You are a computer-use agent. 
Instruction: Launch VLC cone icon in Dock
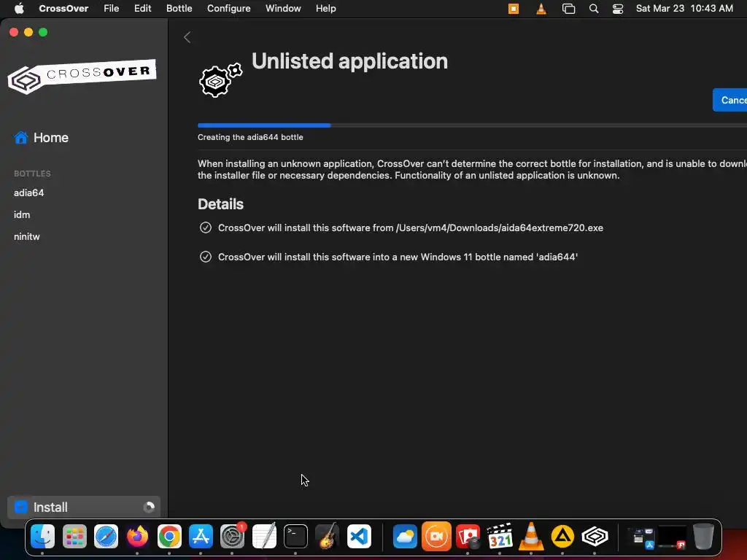(531, 536)
